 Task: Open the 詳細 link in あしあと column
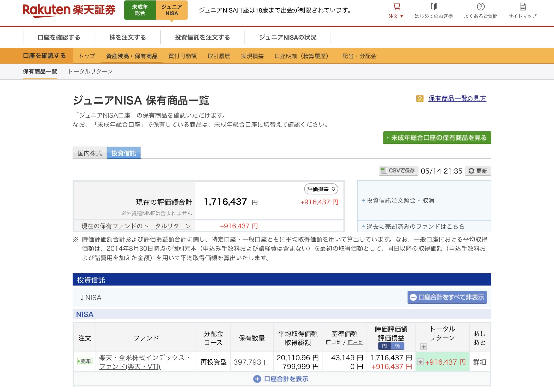click(x=480, y=362)
